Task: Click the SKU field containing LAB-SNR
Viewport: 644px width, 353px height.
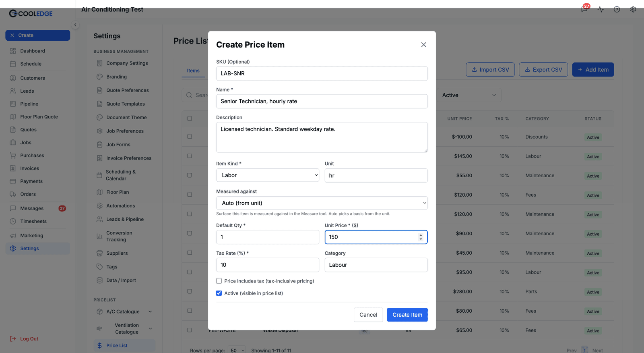Action: tap(322, 73)
